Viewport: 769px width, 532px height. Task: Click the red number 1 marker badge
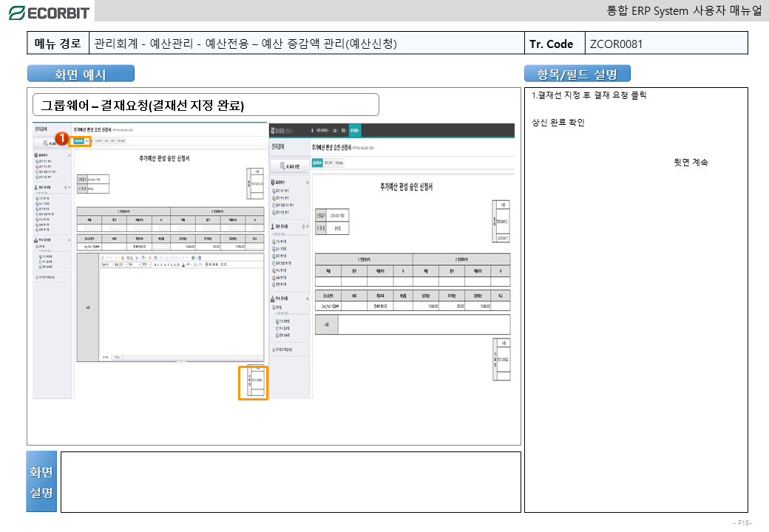tap(63, 138)
